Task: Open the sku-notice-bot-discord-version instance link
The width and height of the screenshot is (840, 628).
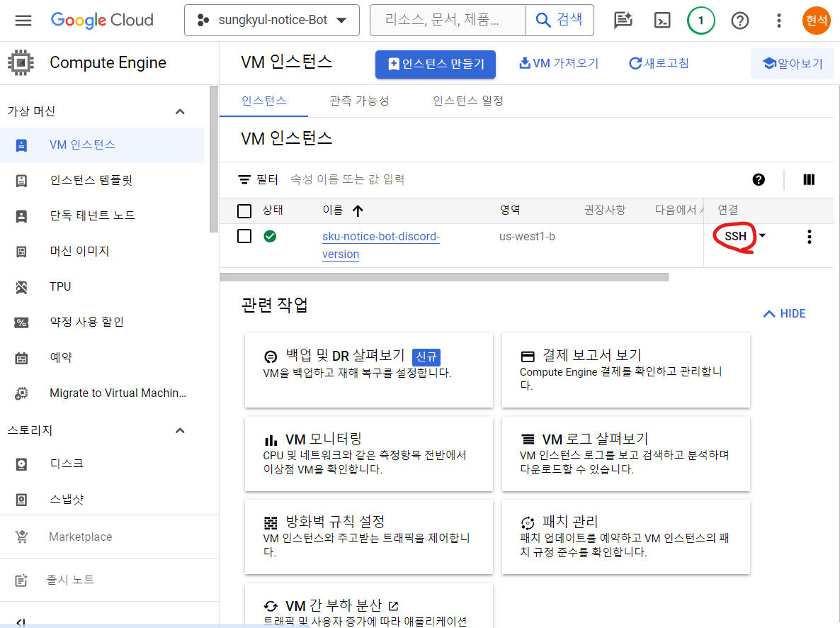Action: point(381,245)
